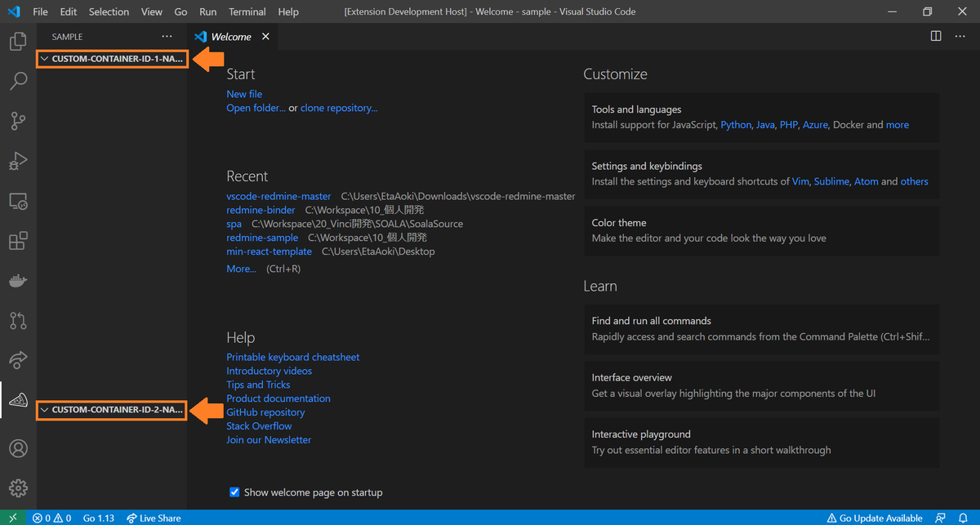Open the Extensions view

[18, 241]
